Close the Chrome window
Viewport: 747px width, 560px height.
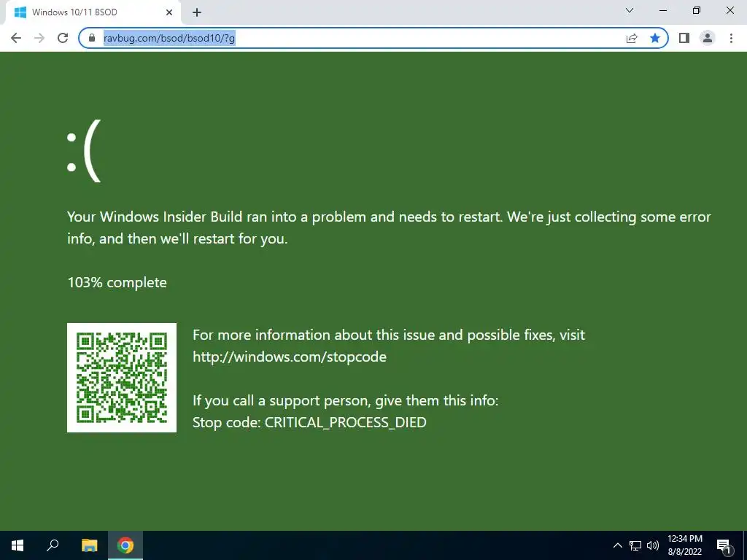pyautogui.click(x=729, y=10)
